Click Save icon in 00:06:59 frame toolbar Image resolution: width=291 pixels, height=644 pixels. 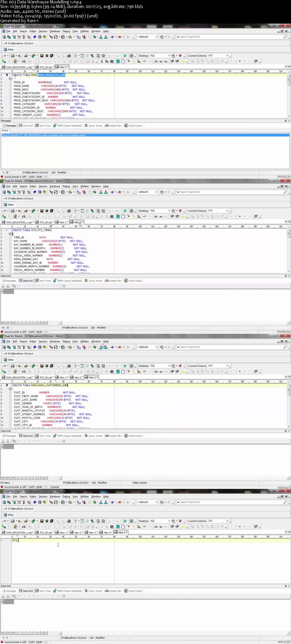[x=42, y=211]
